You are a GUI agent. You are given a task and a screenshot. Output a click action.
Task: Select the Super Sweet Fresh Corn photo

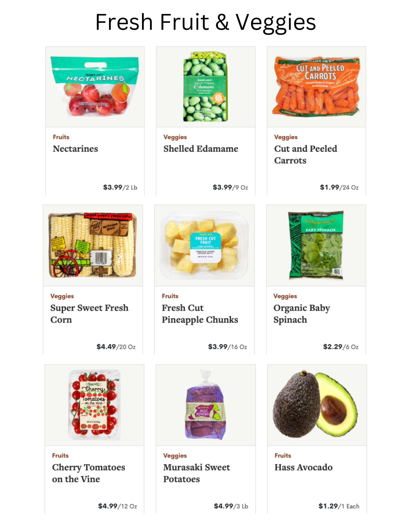93,245
